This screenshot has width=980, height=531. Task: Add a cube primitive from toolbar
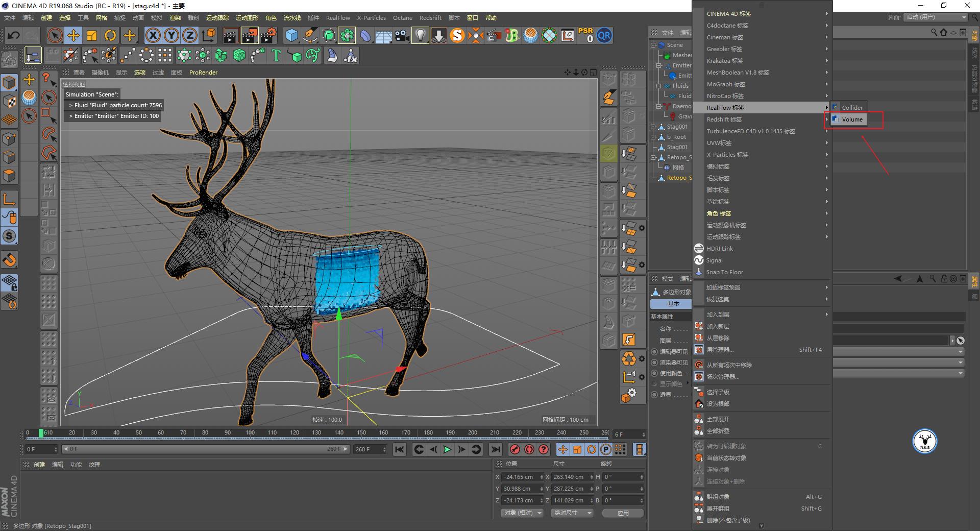click(291, 35)
